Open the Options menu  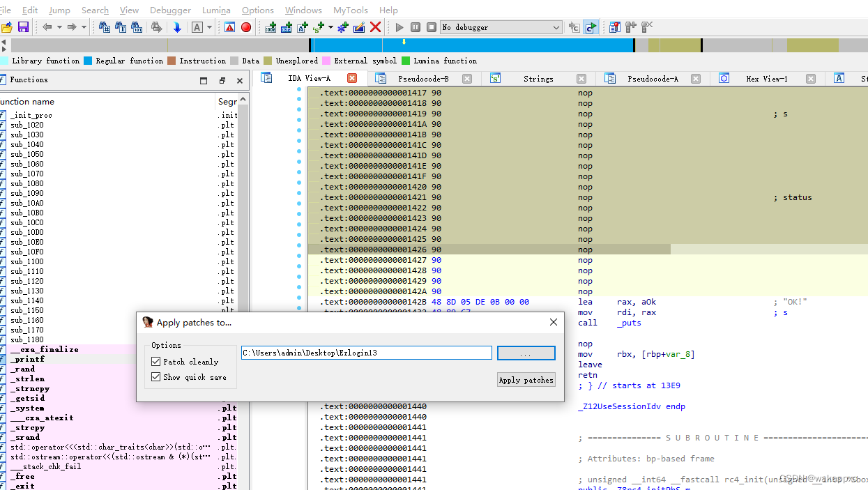(x=258, y=10)
